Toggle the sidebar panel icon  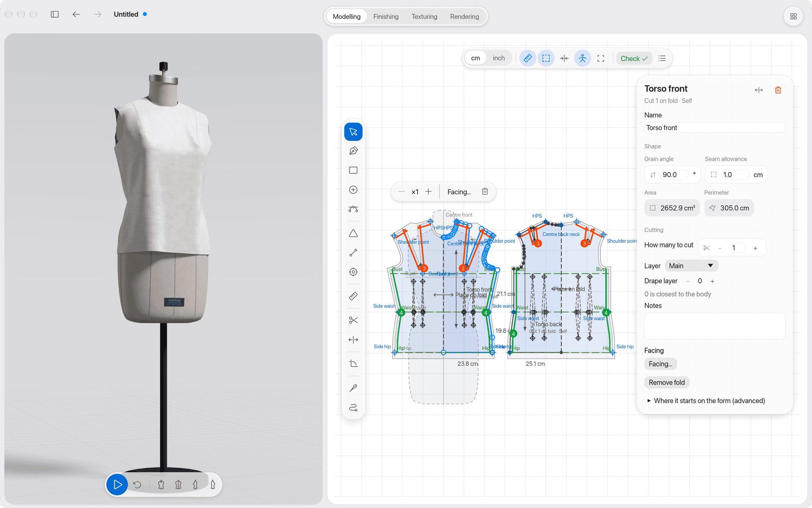coord(55,14)
